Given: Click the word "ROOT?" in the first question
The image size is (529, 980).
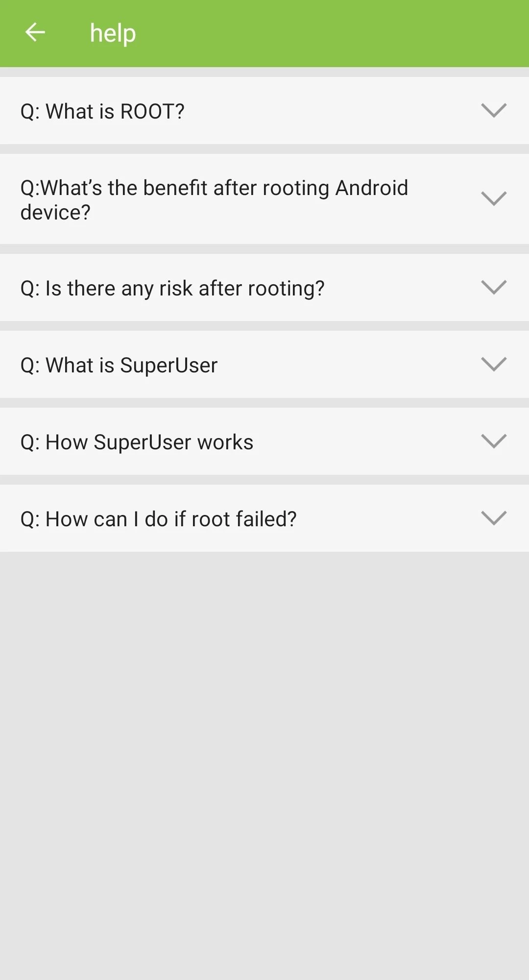Looking at the screenshot, I should (x=152, y=111).
